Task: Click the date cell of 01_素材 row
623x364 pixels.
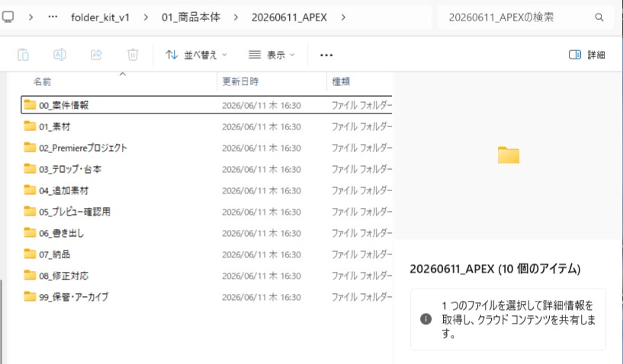Action: pos(261,126)
